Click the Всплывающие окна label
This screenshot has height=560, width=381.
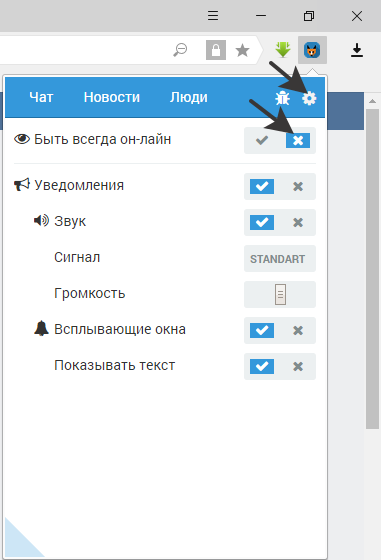(x=120, y=329)
